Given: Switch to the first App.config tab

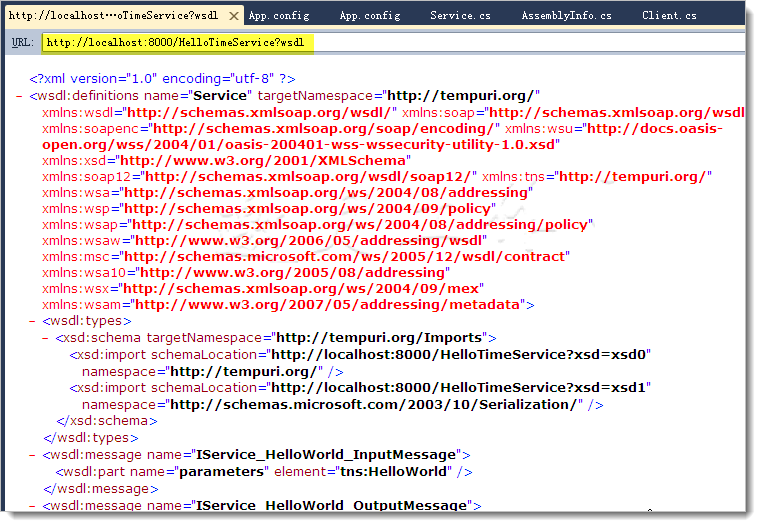Looking at the screenshot, I should coord(279,16).
